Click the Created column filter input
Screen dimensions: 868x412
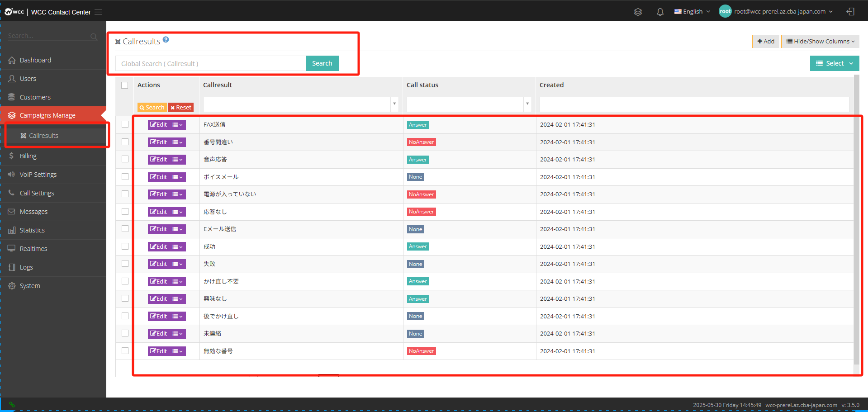pyautogui.click(x=694, y=104)
